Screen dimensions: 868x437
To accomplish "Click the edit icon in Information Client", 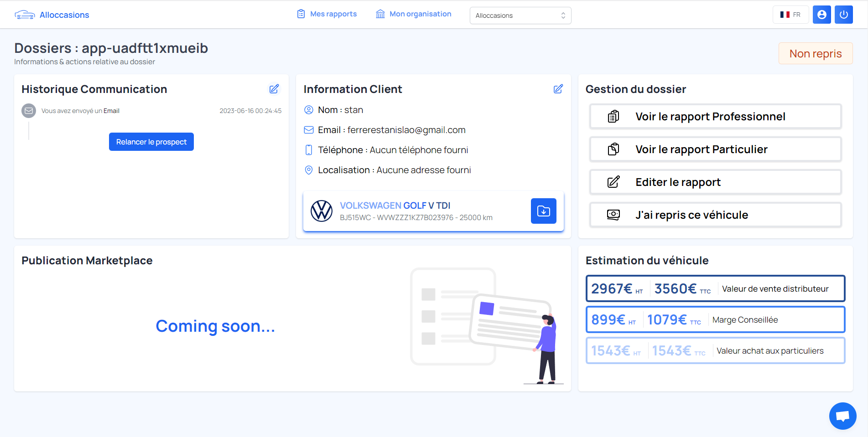I will point(558,89).
